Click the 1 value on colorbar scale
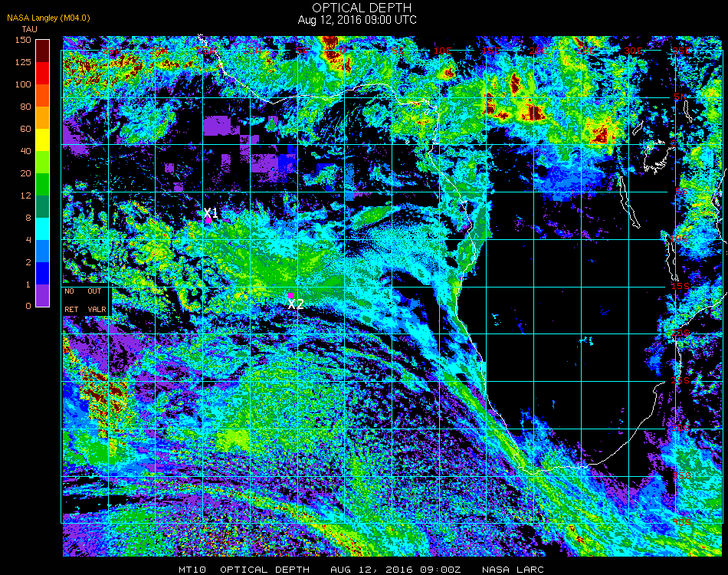This screenshot has width=728, height=575. pyautogui.click(x=28, y=284)
